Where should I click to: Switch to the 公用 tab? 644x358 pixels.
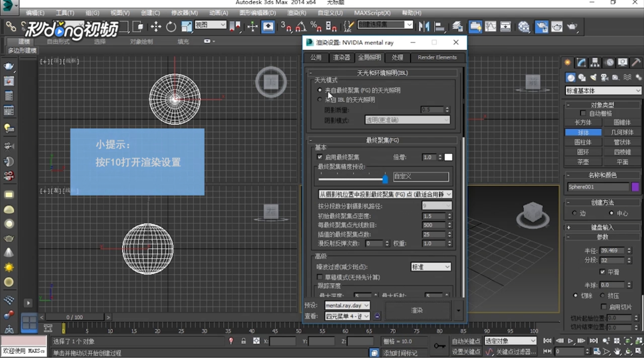coord(316,57)
